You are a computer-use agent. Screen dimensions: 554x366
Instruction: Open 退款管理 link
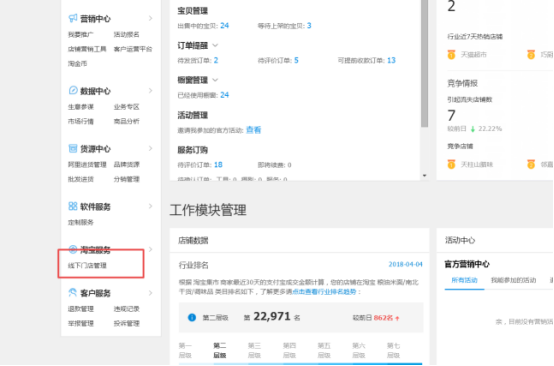[x=81, y=309]
